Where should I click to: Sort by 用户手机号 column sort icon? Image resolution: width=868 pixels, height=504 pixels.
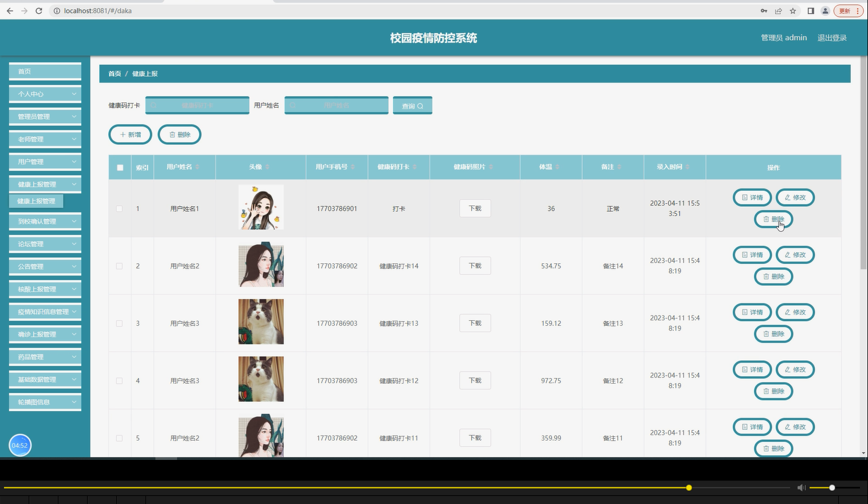tap(353, 167)
